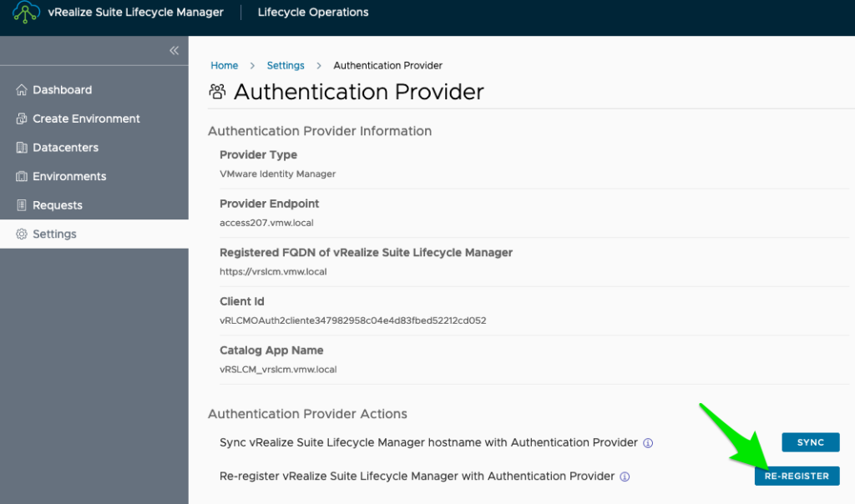Click the RE-REGISTER button
Screen dimensions: 855x504
(797, 476)
